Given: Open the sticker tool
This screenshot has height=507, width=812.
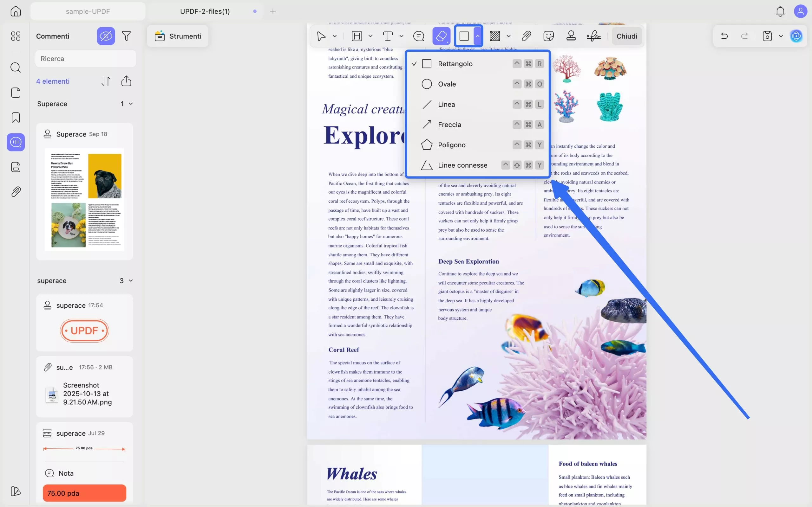Looking at the screenshot, I should pyautogui.click(x=548, y=36).
